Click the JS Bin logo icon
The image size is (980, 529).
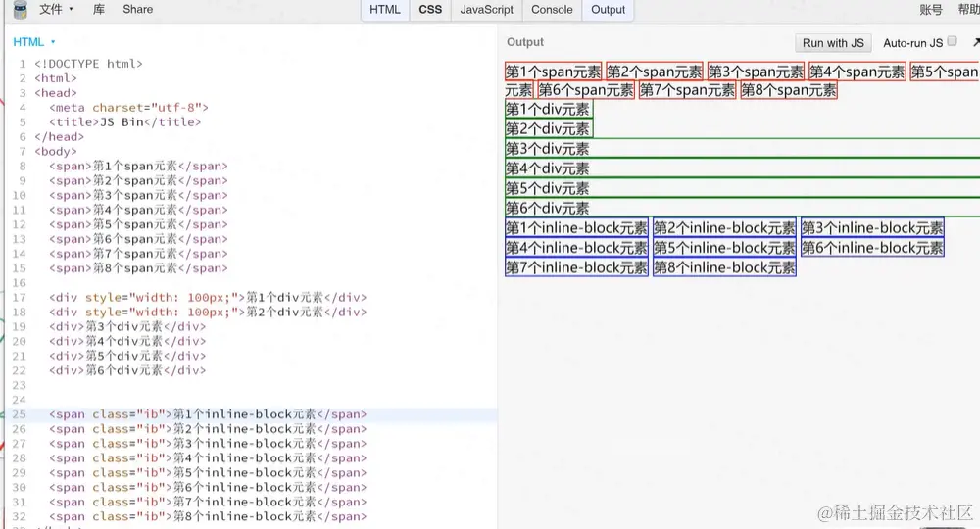click(21, 9)
